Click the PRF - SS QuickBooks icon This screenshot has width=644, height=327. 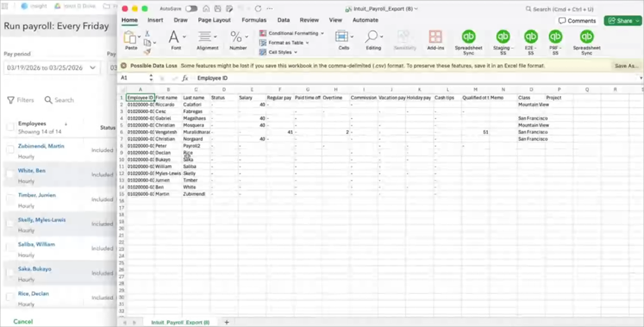tap(555, 37)
